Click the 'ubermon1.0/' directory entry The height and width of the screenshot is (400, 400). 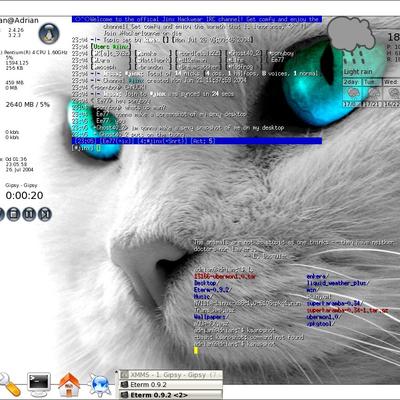point(323,317)
